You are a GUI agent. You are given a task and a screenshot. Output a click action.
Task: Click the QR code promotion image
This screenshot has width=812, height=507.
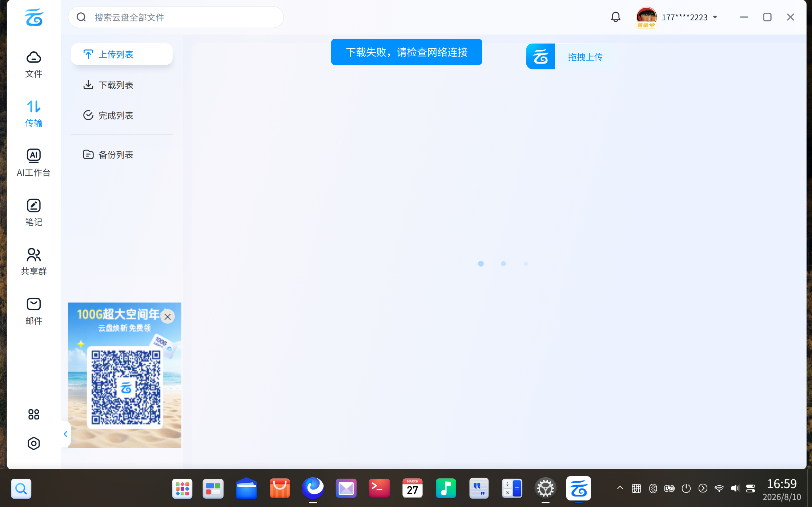click(x=125, y=375)
